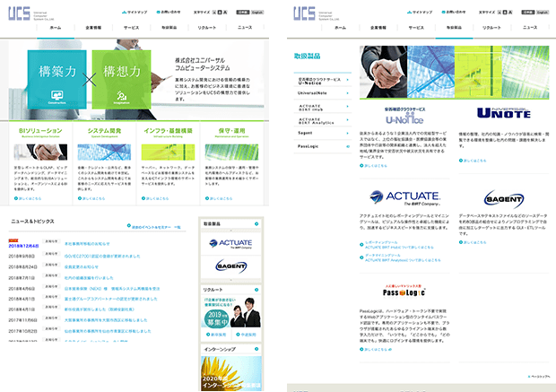Open the sunflower internship banner

click(231, 373)
